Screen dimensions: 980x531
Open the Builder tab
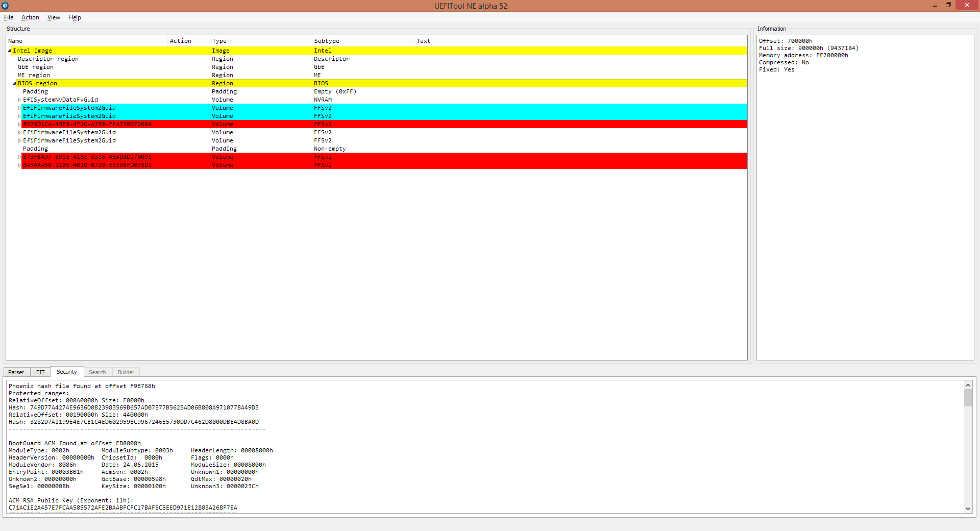click(126, 372)
